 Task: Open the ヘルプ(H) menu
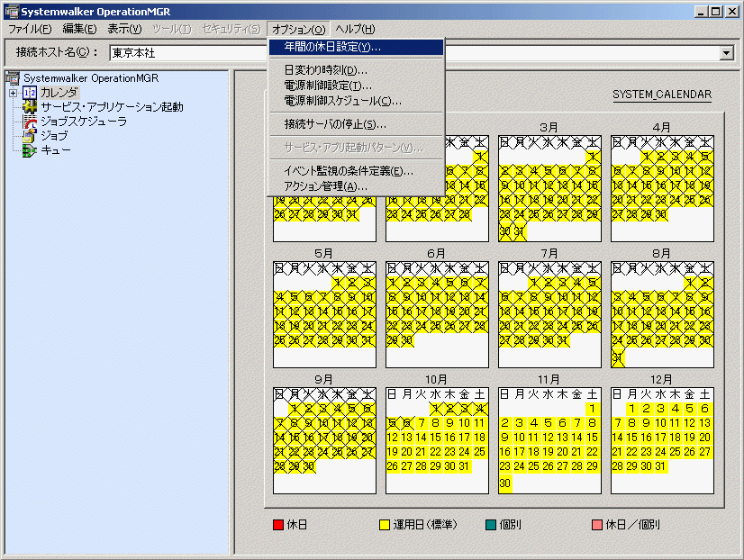point(355,29)
